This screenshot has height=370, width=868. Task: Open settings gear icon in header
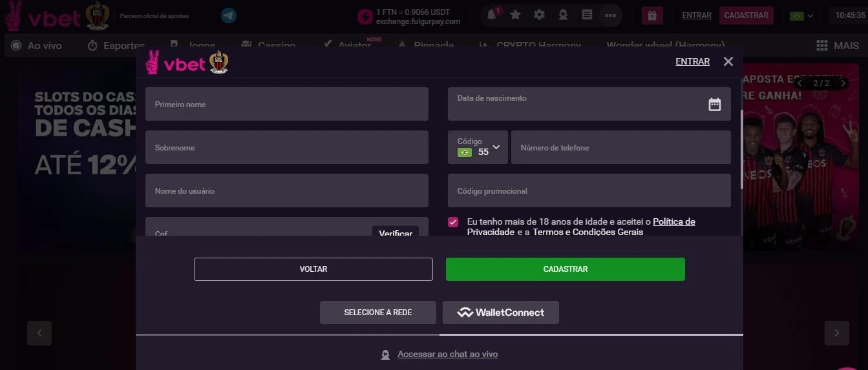(539, 15)
